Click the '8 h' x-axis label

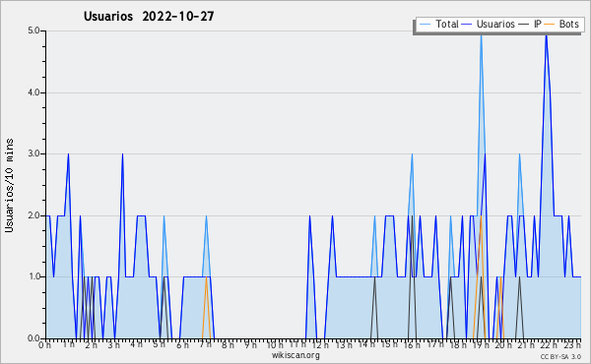point(228,345)
